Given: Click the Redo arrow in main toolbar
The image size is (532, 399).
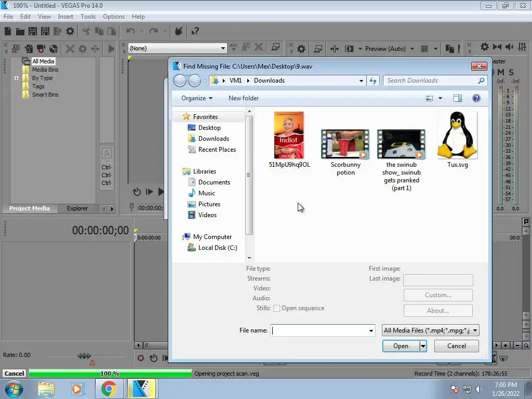Looking at the screenshot, I should 154,31.
